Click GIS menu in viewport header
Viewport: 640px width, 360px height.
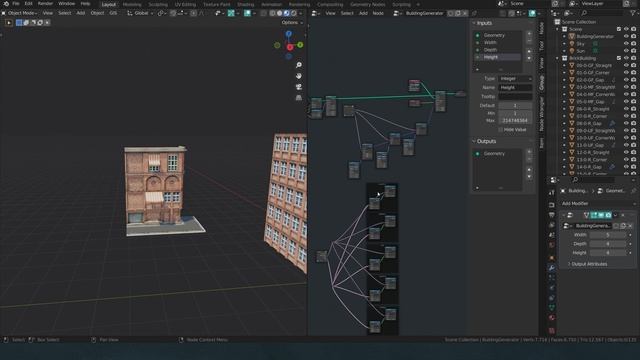[113, 13]
